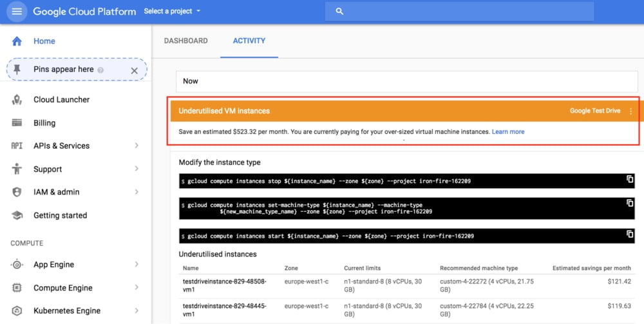Click the Underutilised VM instances header
Screen dimensions: 644x324
tap(224, 111)
